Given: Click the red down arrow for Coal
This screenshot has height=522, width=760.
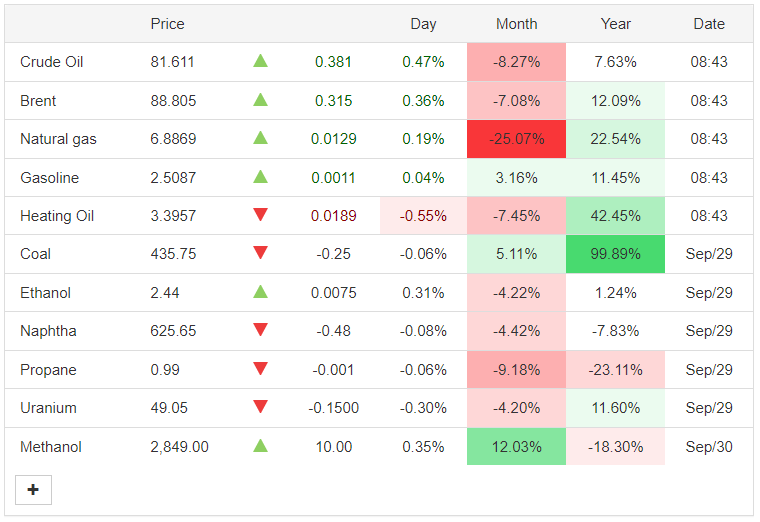Looking at the screenshot, I should click(x=260, y=253).
